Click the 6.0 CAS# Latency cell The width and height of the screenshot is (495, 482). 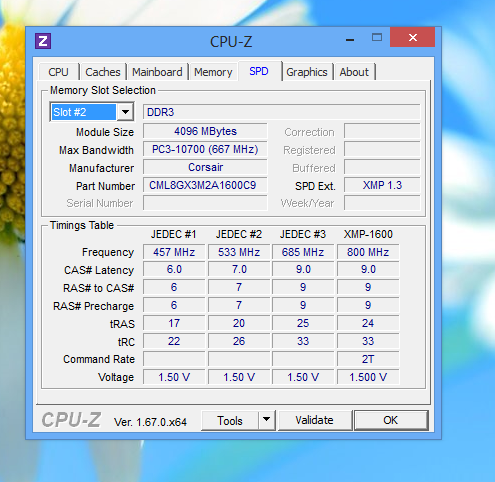coord(174,269)
